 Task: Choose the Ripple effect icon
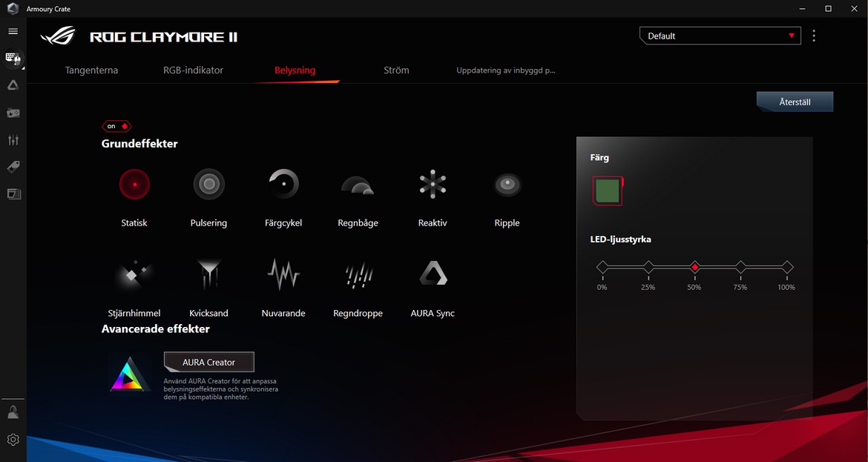point(507,185)
